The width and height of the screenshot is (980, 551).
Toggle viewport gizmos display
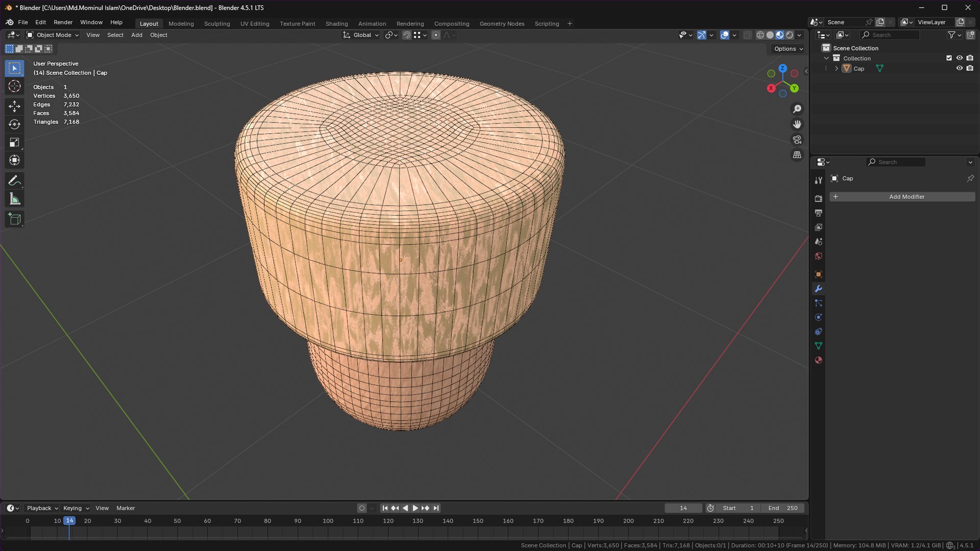click(702, 35)
